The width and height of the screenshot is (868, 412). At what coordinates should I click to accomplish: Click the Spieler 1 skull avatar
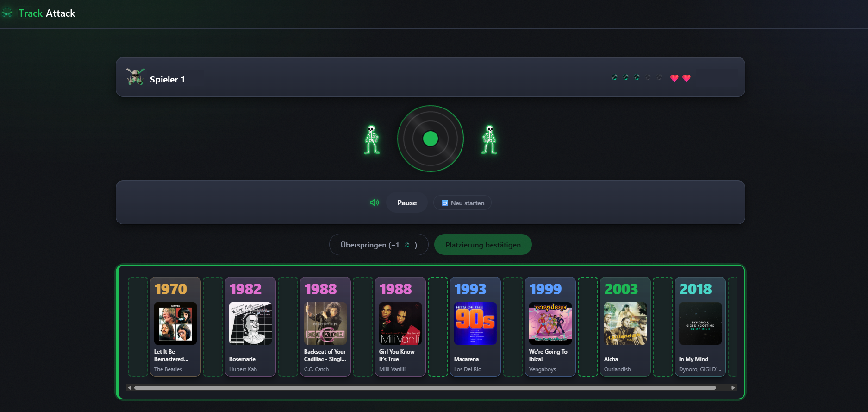pyautogui.click(x=135, y=77)
